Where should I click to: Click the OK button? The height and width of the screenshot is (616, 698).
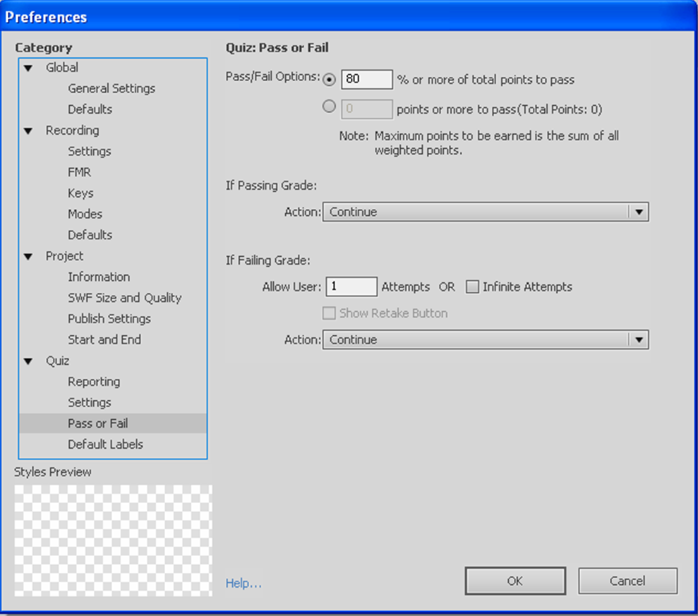(515, 580)
